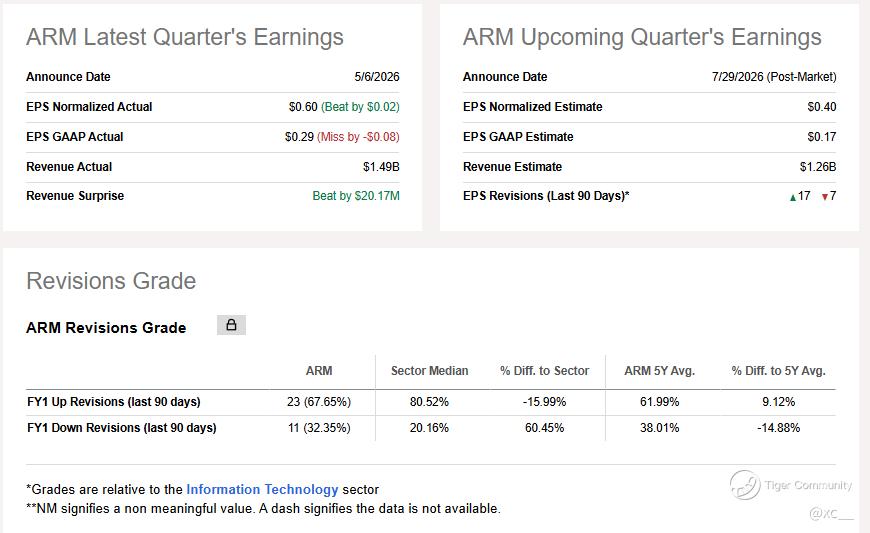Click the Beat by $0.02 EPS result
This screenshot has width=870, height=533.
[x=360, y=106]
